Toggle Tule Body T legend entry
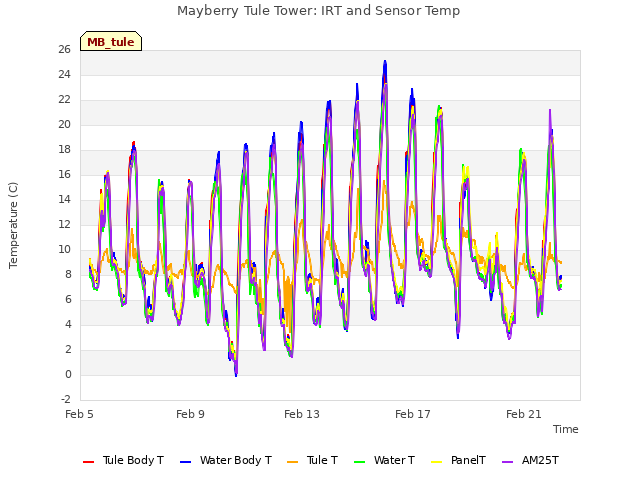This screenshot has height=480, width=640. point(123,460)
